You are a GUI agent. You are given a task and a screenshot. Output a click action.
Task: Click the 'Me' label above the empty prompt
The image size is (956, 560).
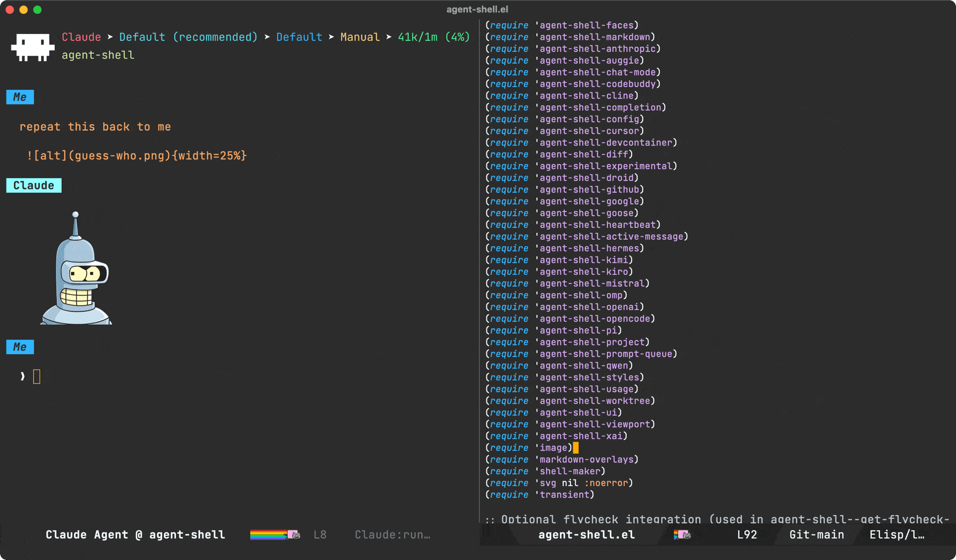tap(20, 347)
